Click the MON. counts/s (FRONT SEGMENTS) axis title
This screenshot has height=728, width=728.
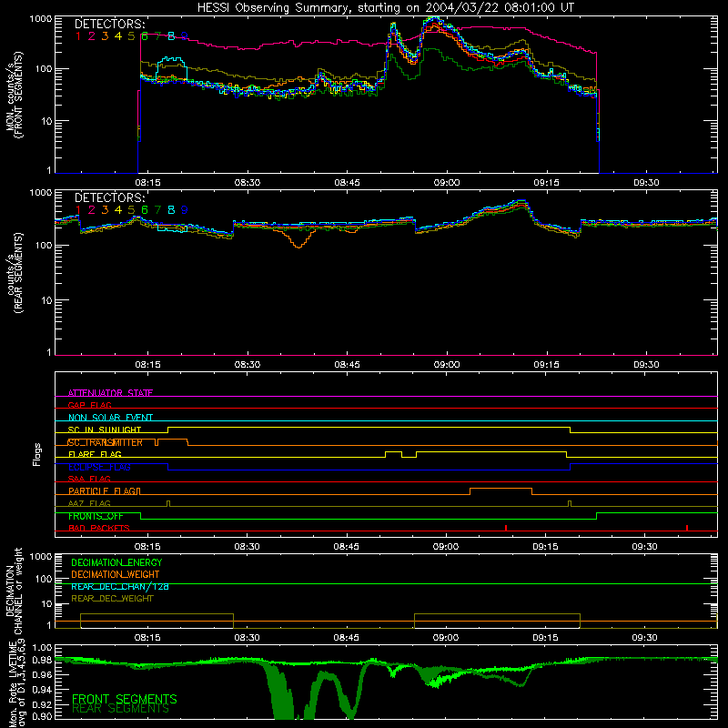click(15, 95)
